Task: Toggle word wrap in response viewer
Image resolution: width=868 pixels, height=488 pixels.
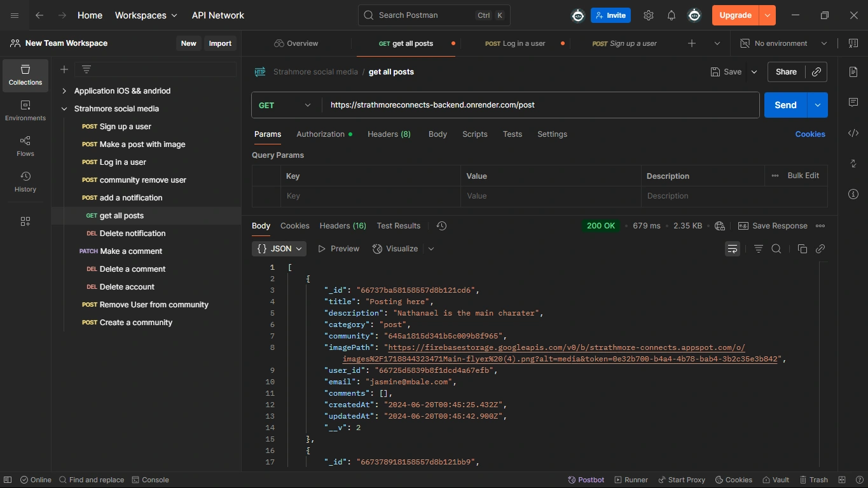Action: (x=733, y=249)
